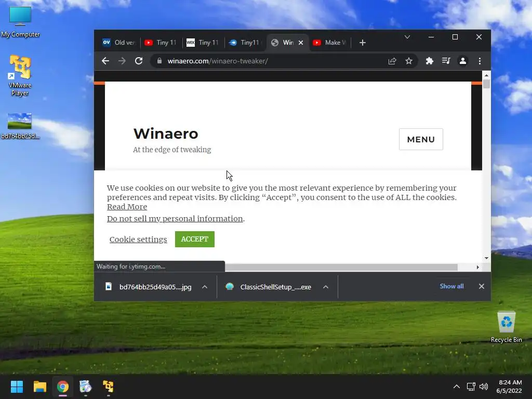
Task: Switch to the Tiny11 tab with blue icon
Action: click(x=245, y=43)
